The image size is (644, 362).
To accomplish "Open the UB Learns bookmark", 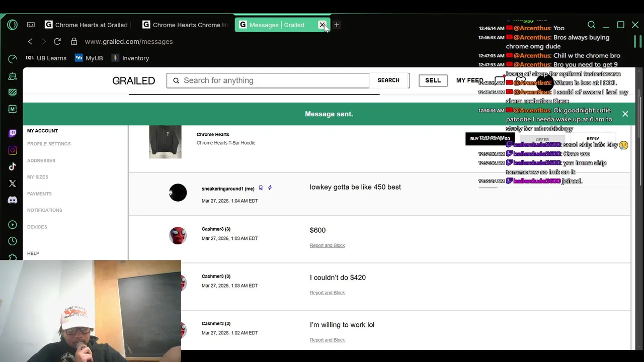I will pyautogui.click(x=46, y=58).
